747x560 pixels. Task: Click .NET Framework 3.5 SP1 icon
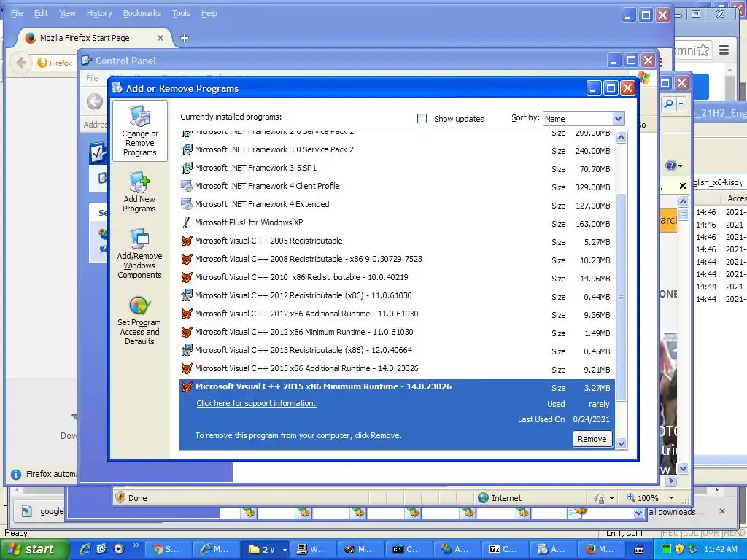187,168
